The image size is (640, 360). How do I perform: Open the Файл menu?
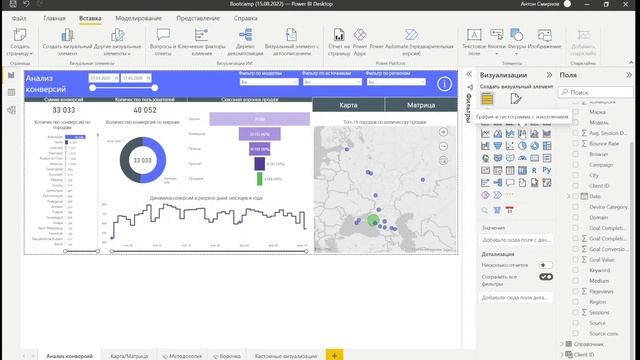[19, 18]
